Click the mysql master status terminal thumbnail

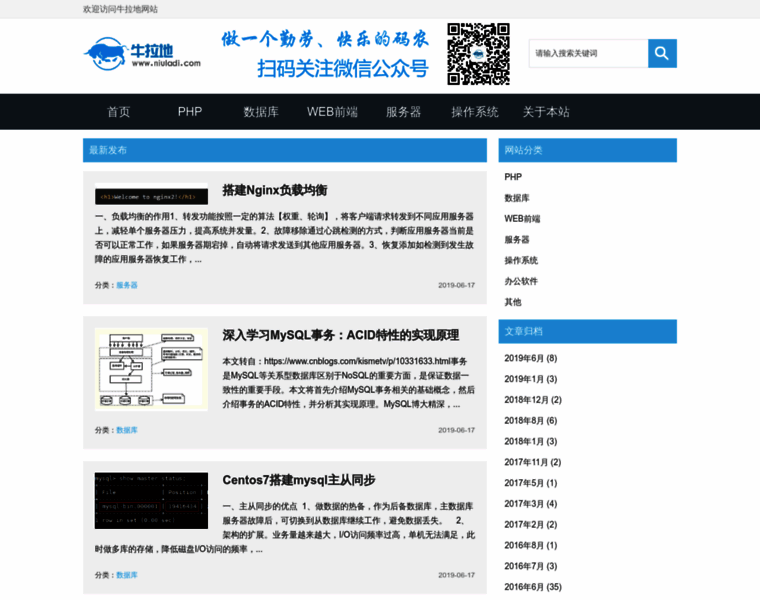pyautogui.click(x=151, y=501)
